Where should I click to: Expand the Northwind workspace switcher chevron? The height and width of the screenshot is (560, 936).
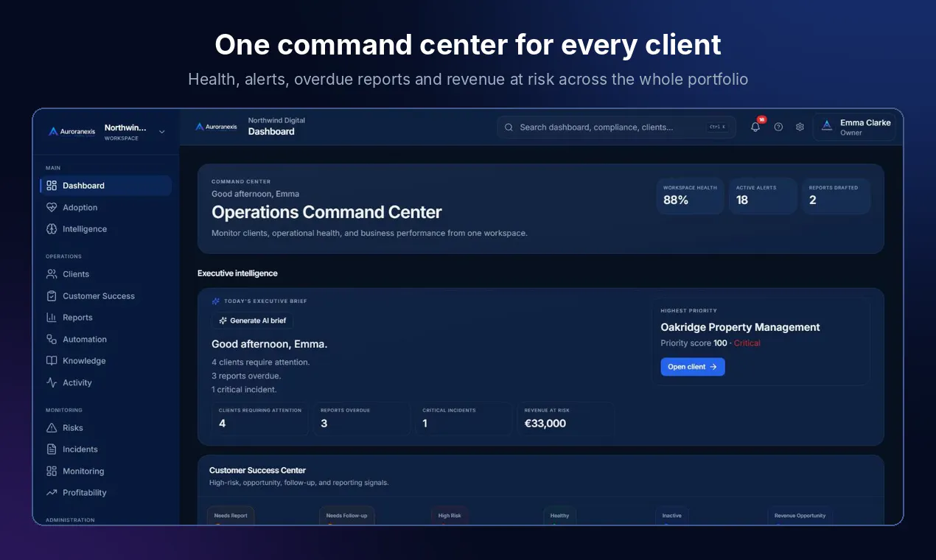click(x=162, y=132)
